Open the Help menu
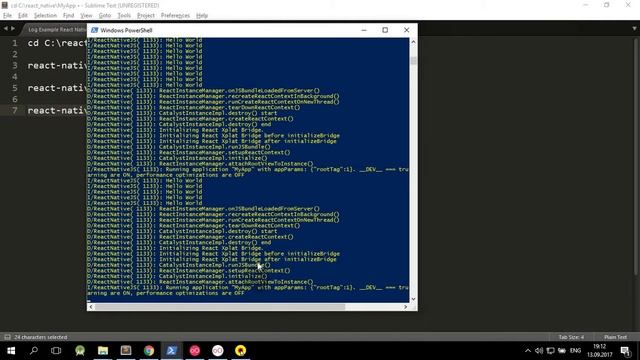The width and height of the screenshot is (640, 360). pos(202,16)
